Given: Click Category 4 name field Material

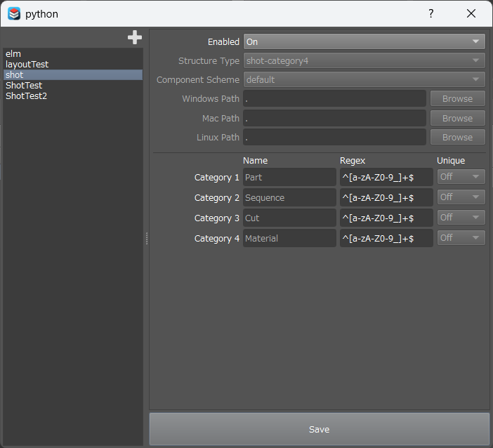Looking at the screenshot, I should [289, 238].
